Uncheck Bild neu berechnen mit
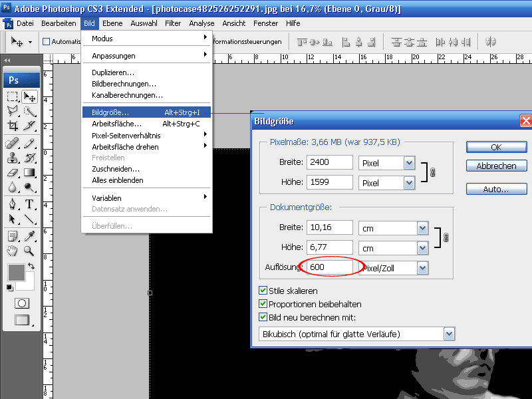 (263, 317)
